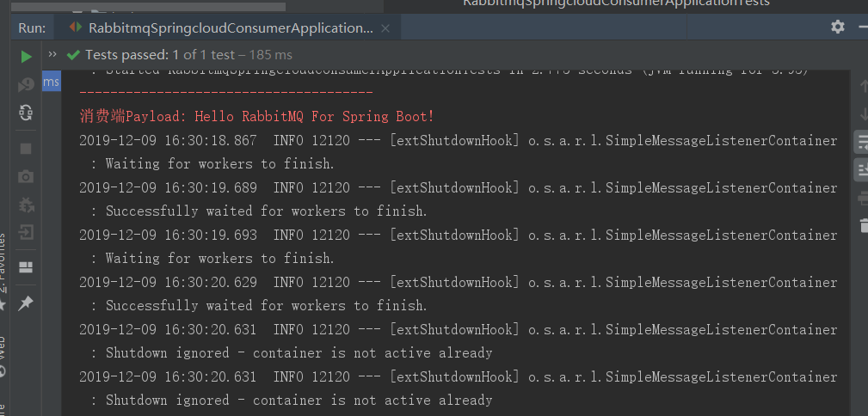
Task: Toggle soft-wrap in console
Action: [863, 142]
